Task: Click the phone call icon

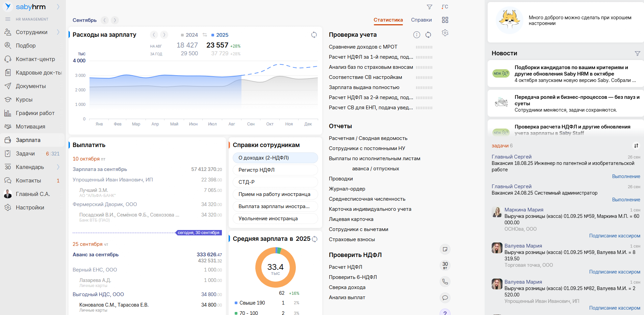Action: (x=445, y=282)
